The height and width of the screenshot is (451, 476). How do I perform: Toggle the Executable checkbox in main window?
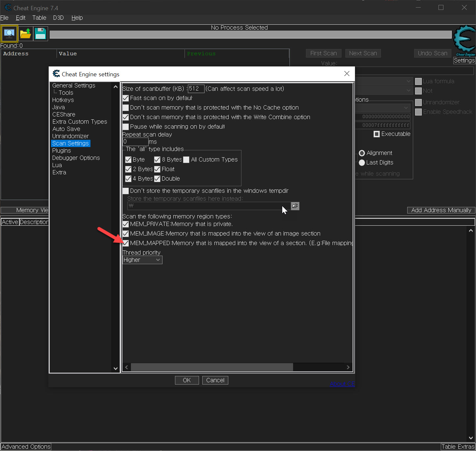coord(377,134)
